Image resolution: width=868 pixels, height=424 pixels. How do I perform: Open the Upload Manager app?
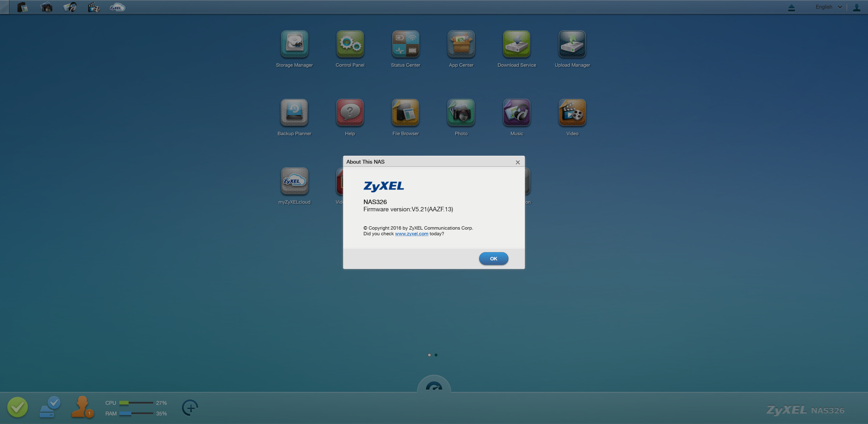click(572, 44)
